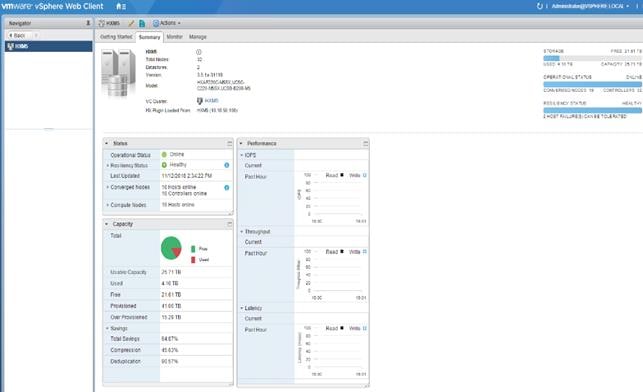
Task: Open the Administrator user dropdown
Action: (590, 6)
